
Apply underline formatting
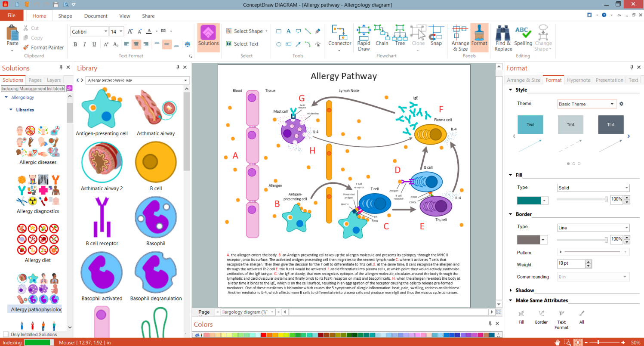coord(94,44)
